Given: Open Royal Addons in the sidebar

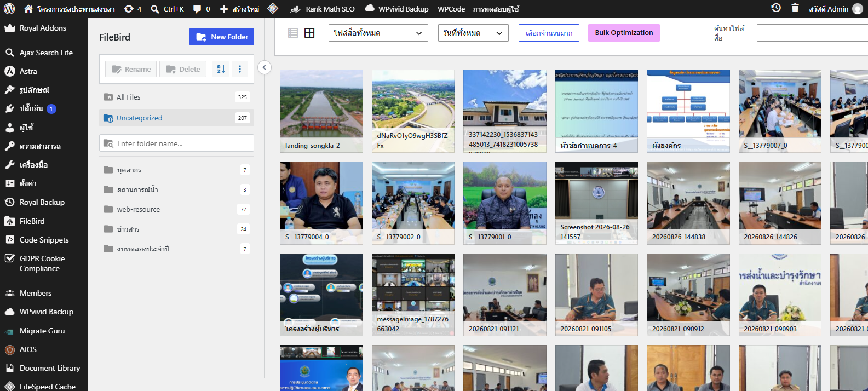Looking at the screenshot, I should [x=44, y=28].
